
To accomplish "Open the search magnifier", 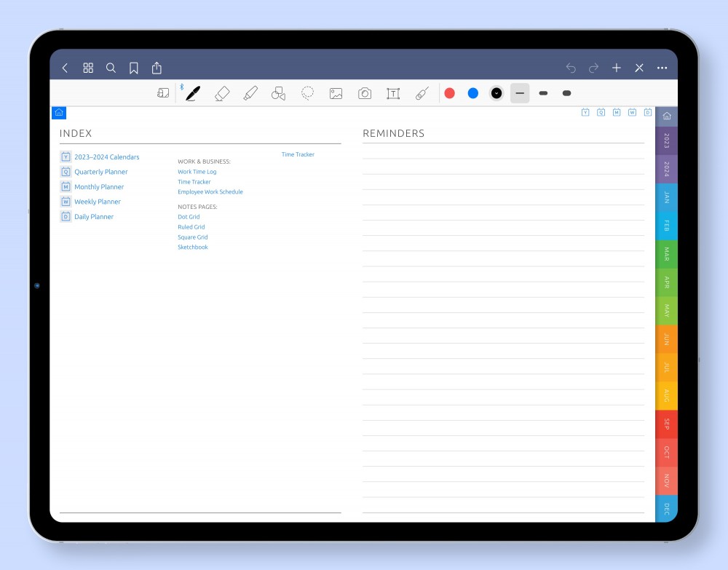I will (x=111, y=68).
